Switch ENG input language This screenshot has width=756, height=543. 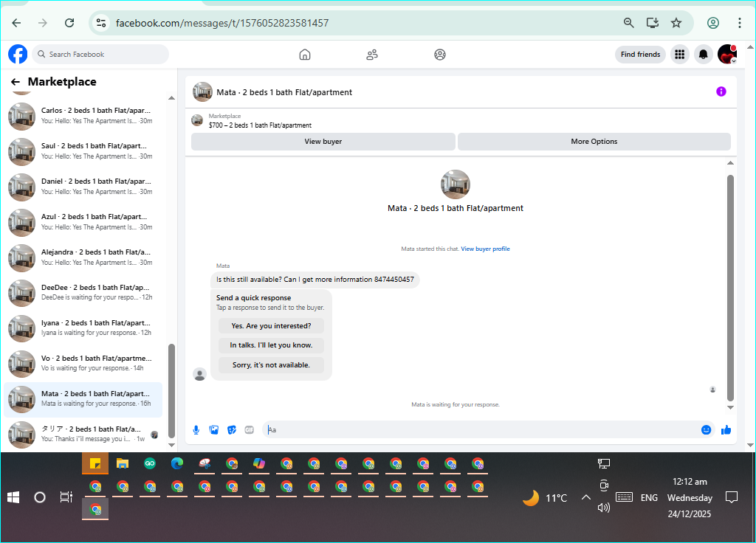[649, 498]
